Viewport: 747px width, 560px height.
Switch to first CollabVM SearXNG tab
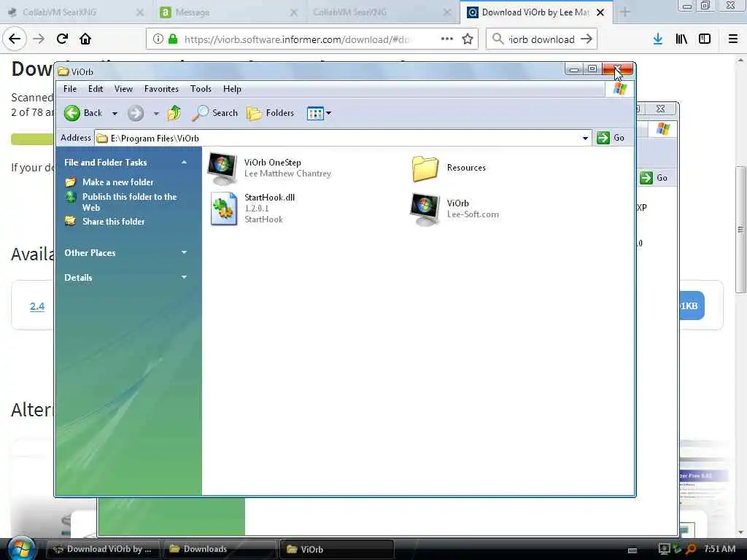click(76, 12)
